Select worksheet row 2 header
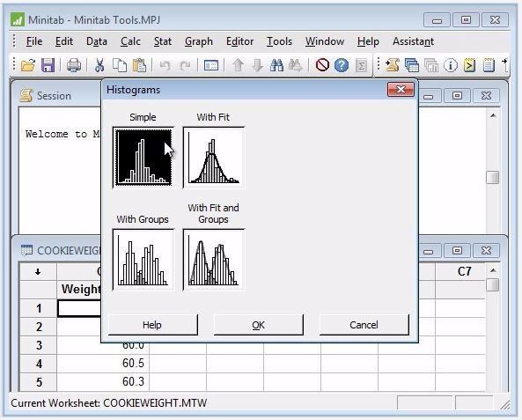 38,327
